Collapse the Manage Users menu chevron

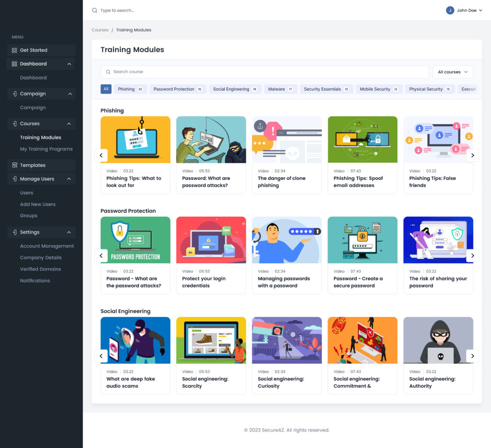(x=69, y=179)
